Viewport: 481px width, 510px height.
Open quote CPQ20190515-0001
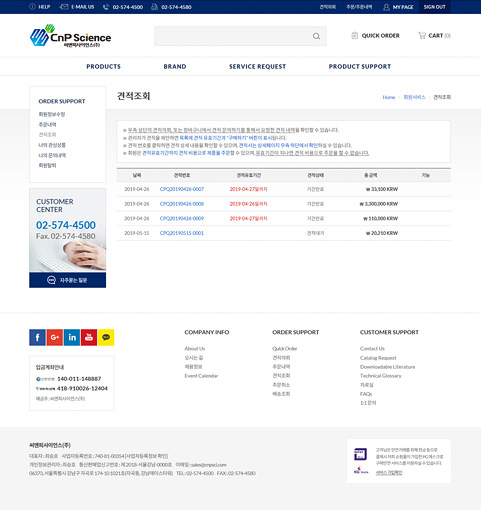click(x=182, y=233)
